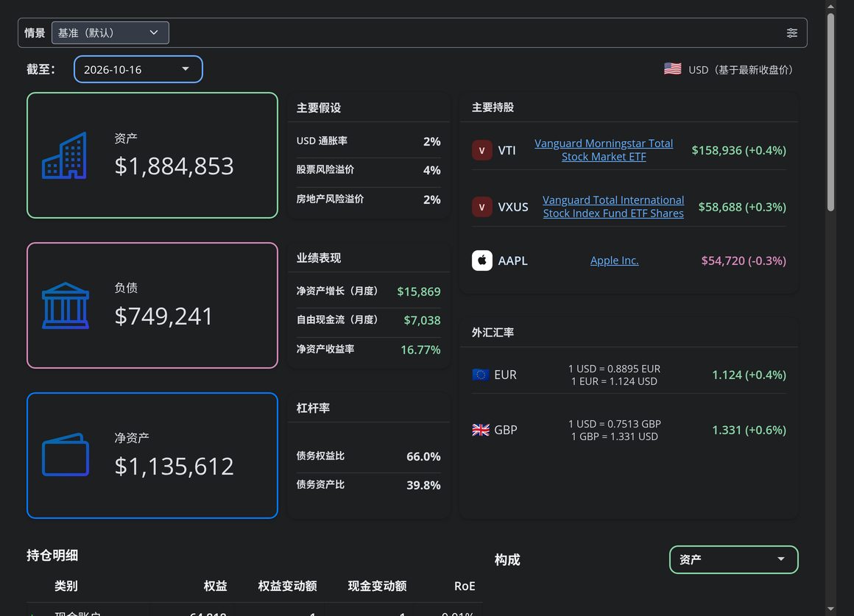Click the scrollbar up arrow
The height and width of the screenshot is (616, 854).
click(830, 6)
